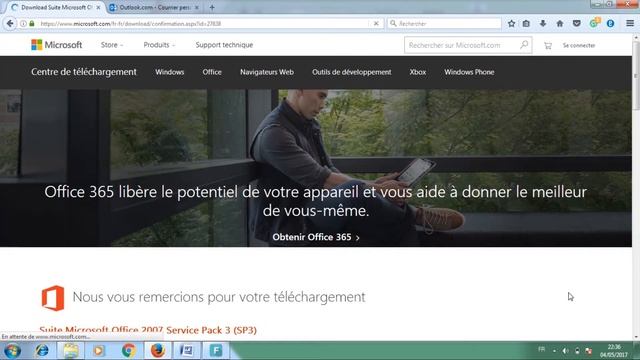Image resolution: width=640 pixels, height=360 pixels.
Task: Open Outils de développement menu item
Action: click(x=351, y=72)
